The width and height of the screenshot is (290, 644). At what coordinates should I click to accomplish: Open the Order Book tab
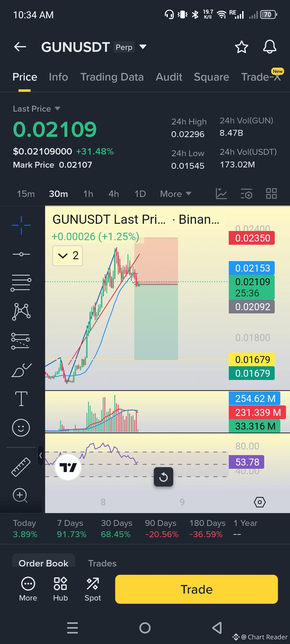click(x=44, y=563)
